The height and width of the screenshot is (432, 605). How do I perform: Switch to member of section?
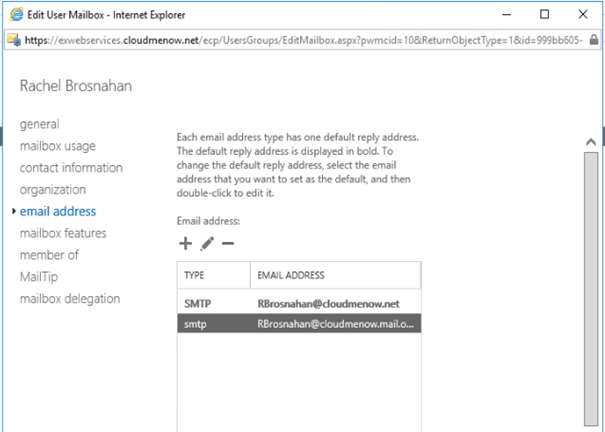coord(49,255)
